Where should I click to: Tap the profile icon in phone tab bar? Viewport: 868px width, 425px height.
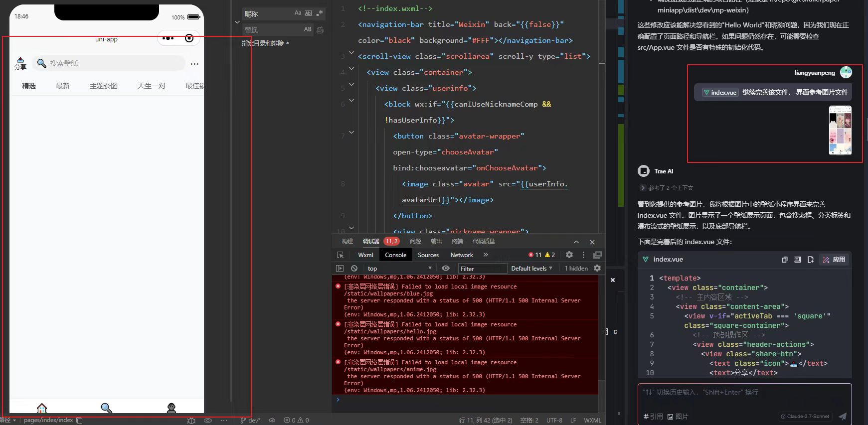coord(172,409)
